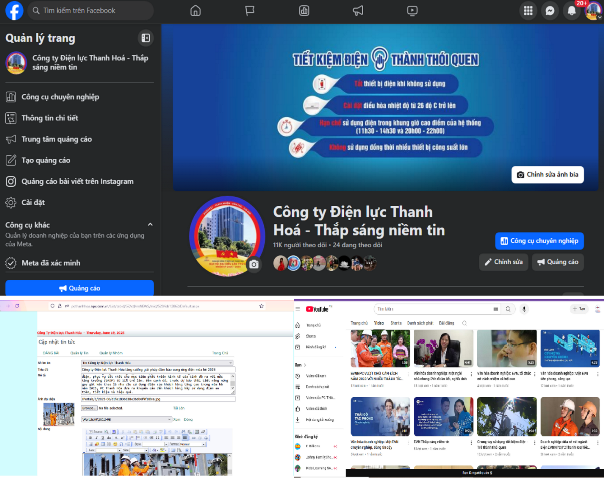Open 'Quảng cáo bài viết trên Instagram'

79,181
